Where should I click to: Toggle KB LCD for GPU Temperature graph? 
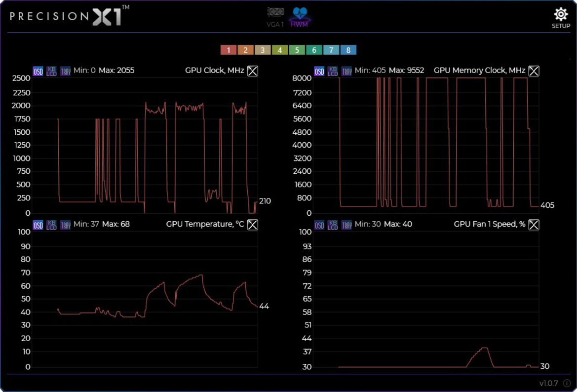click(51, 225)
